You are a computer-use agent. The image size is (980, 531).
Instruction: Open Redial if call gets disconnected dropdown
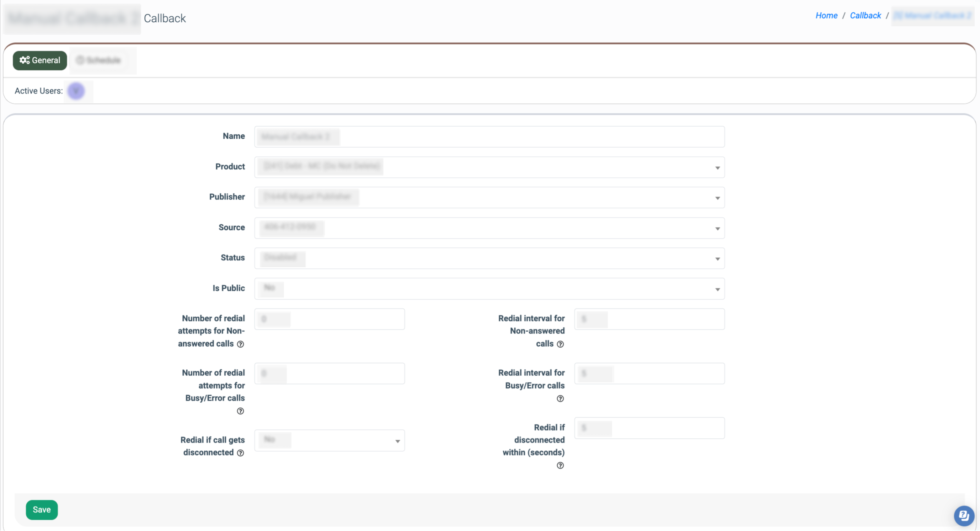330,441
